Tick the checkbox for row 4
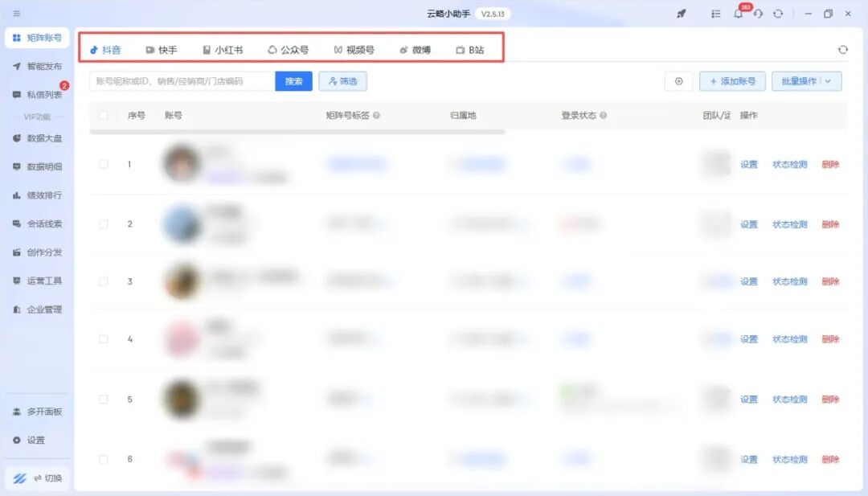 104,339
